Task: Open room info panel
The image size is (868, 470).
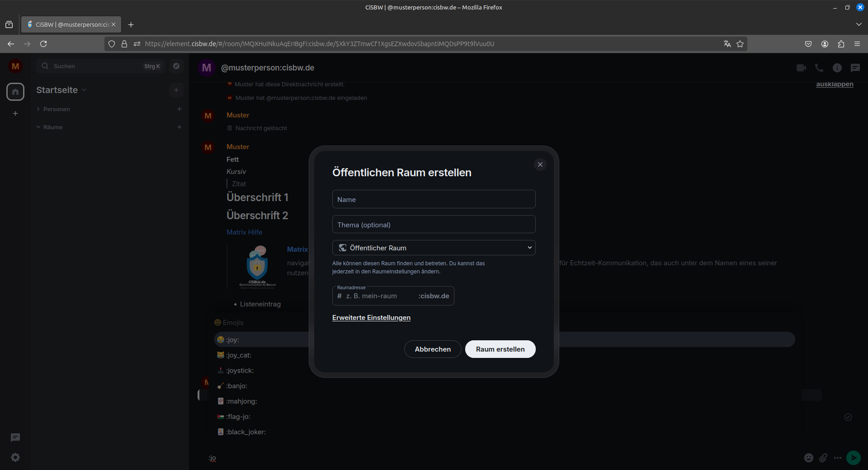Action: click(x=837, y=68)
